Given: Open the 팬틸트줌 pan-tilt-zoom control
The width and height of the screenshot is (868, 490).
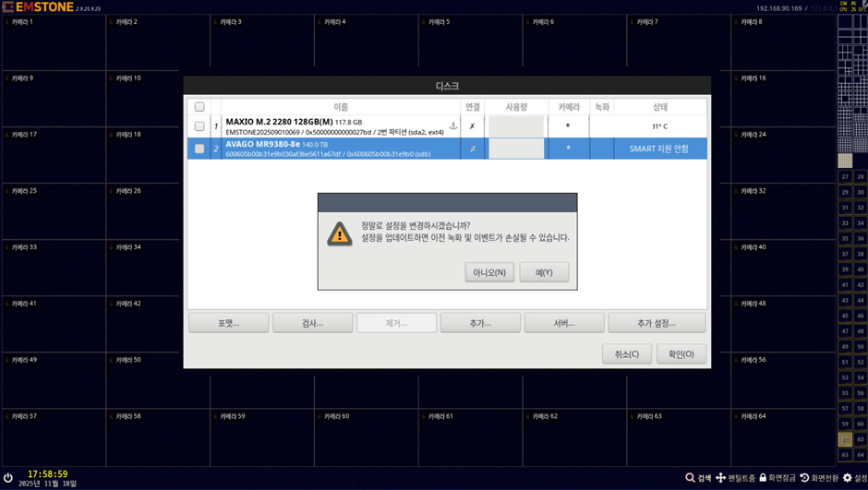Looking at the screenshot, I should [720, 478].
